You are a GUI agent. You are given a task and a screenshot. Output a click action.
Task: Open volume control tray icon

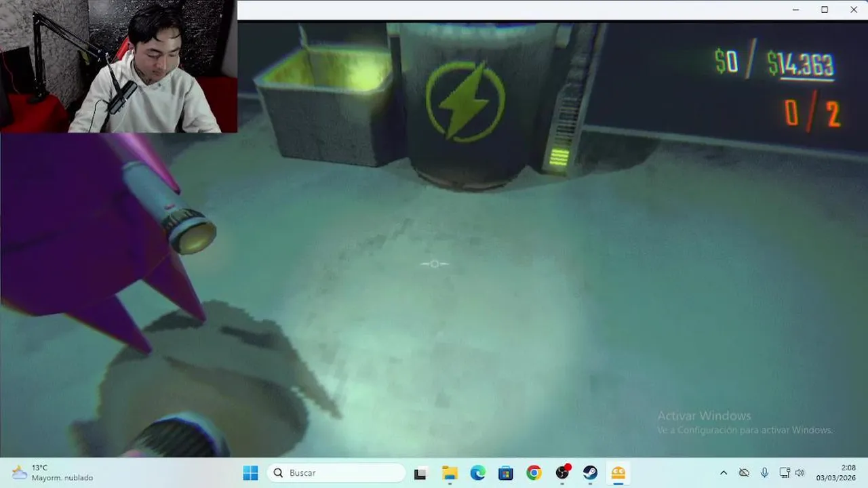click(x=800, y=473)
